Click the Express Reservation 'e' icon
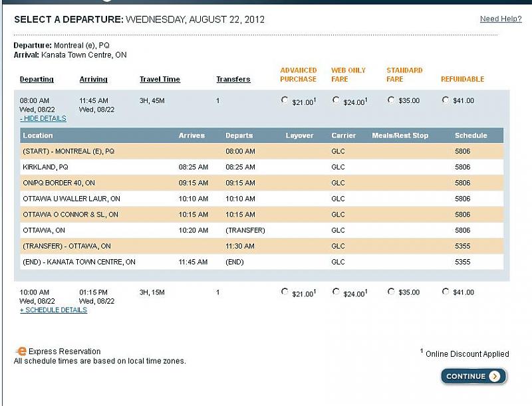 click(x=21, y=352)
